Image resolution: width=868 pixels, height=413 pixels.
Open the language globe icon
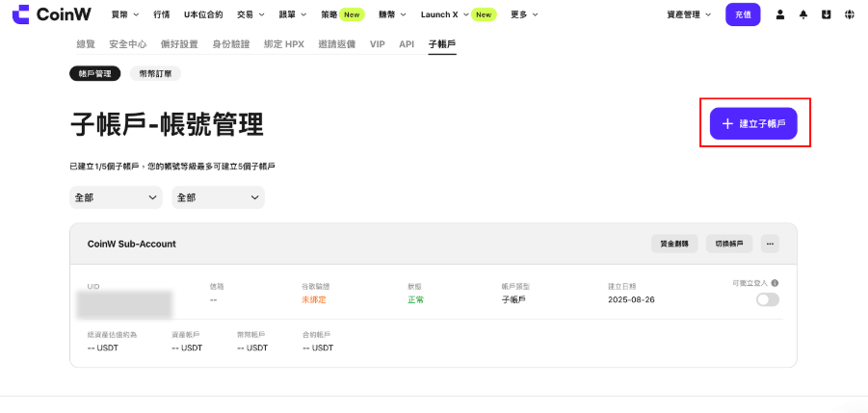[850, 15]
